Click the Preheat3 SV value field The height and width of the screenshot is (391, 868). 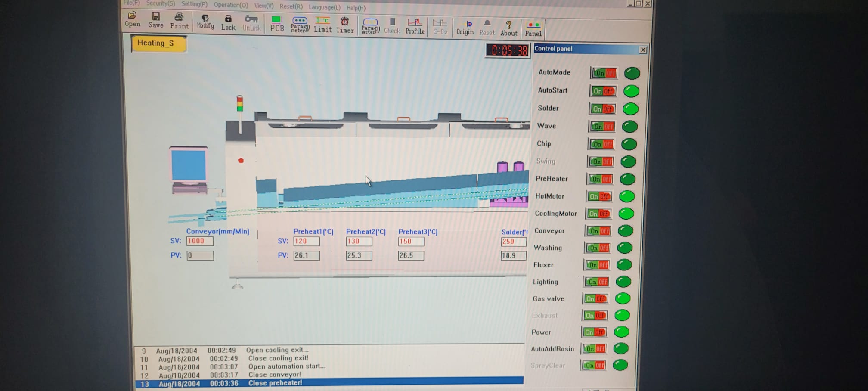pyautogui.click(x=411, y=242)
